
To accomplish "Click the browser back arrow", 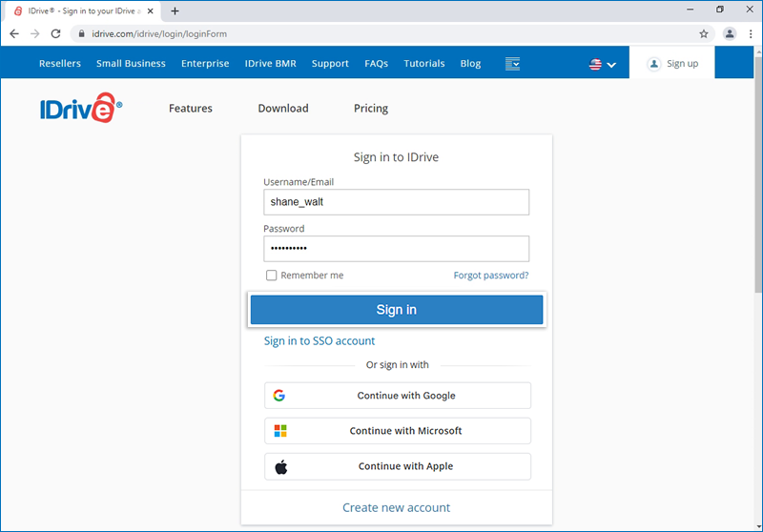I will pos(14,33).
